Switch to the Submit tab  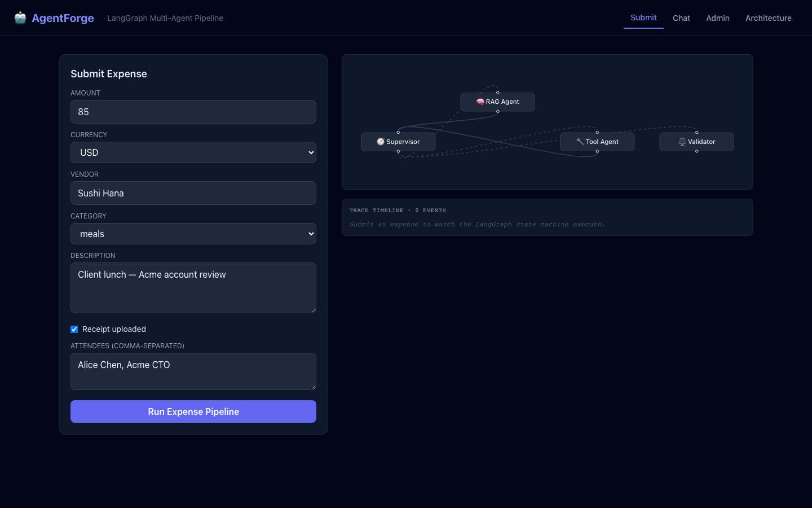pyautogui.click(x=643, y=17)
